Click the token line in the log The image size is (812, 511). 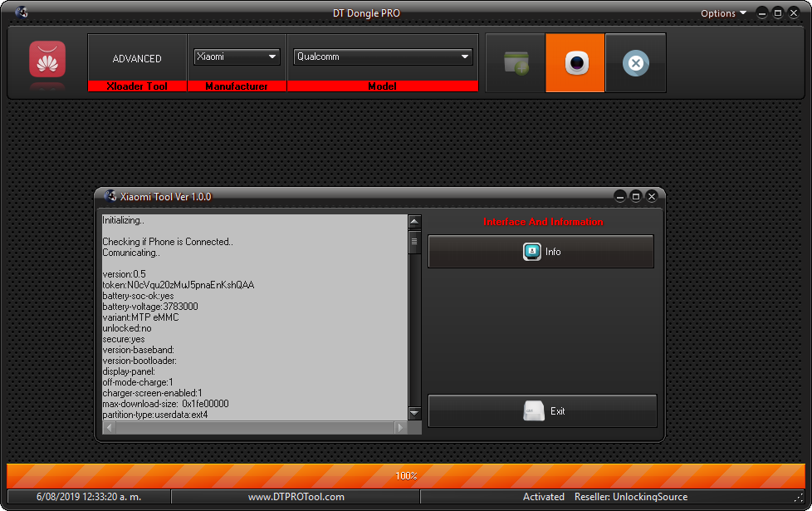point(179,285)
